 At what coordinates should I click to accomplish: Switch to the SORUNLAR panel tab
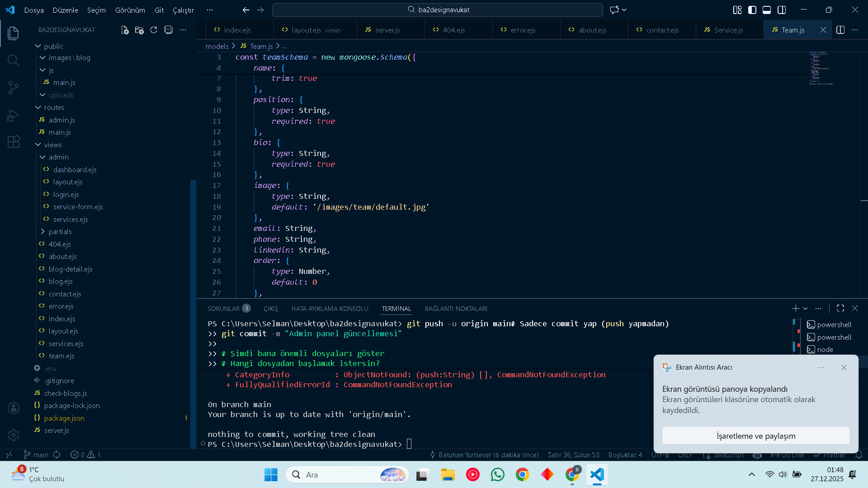click(229, 309)
